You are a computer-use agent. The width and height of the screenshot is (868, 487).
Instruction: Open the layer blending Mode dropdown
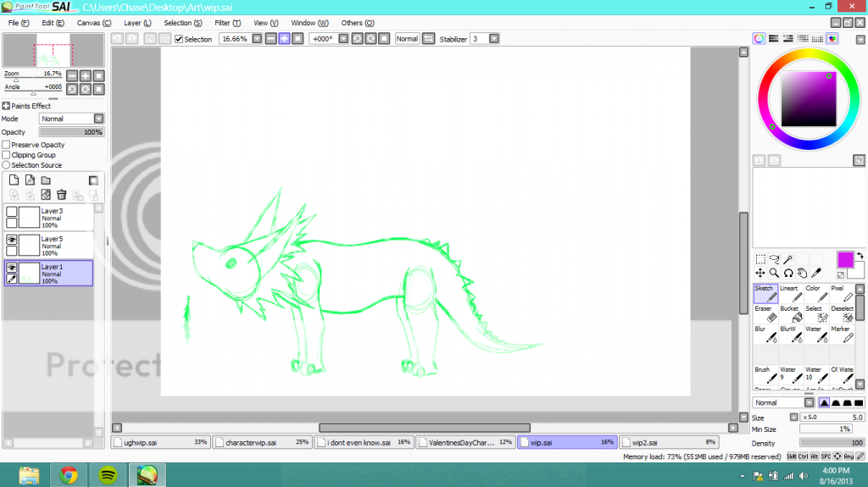(98, 119)
